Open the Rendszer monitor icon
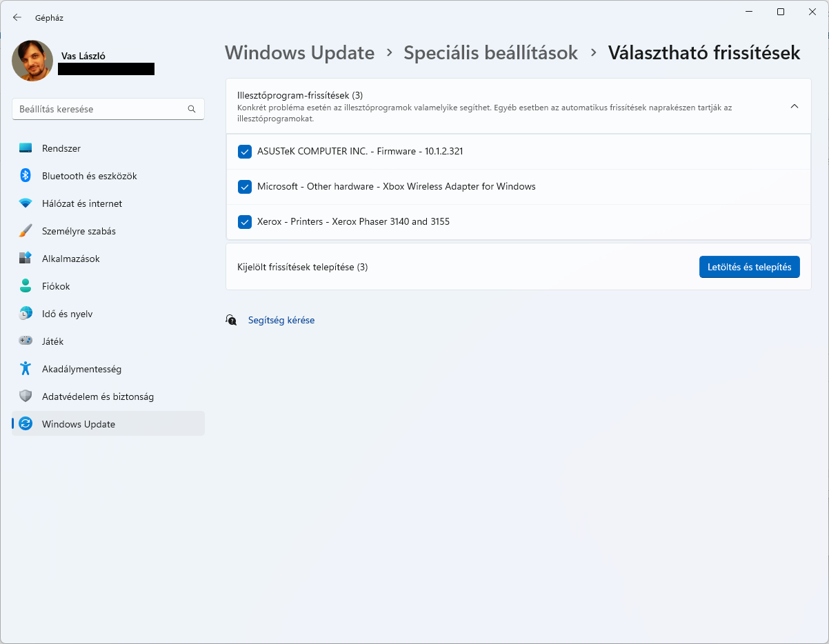Screen dimensions: 829x644 (26, 148)
